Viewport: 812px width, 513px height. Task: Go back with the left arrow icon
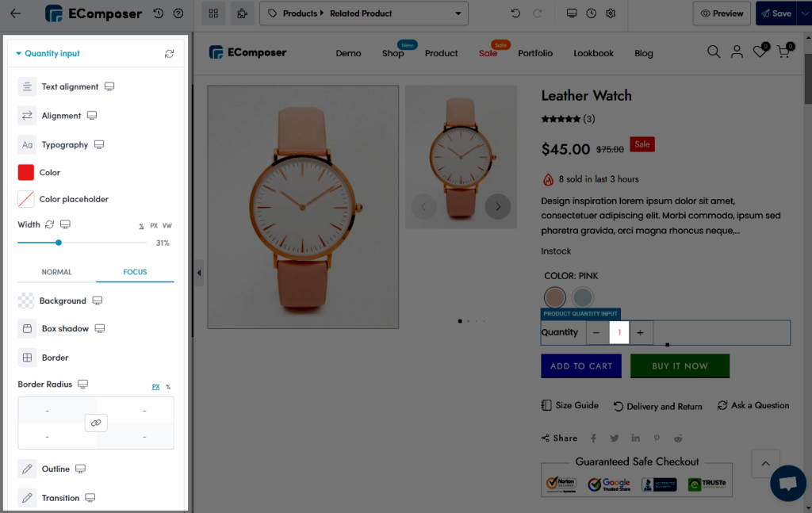coord(16,13)
